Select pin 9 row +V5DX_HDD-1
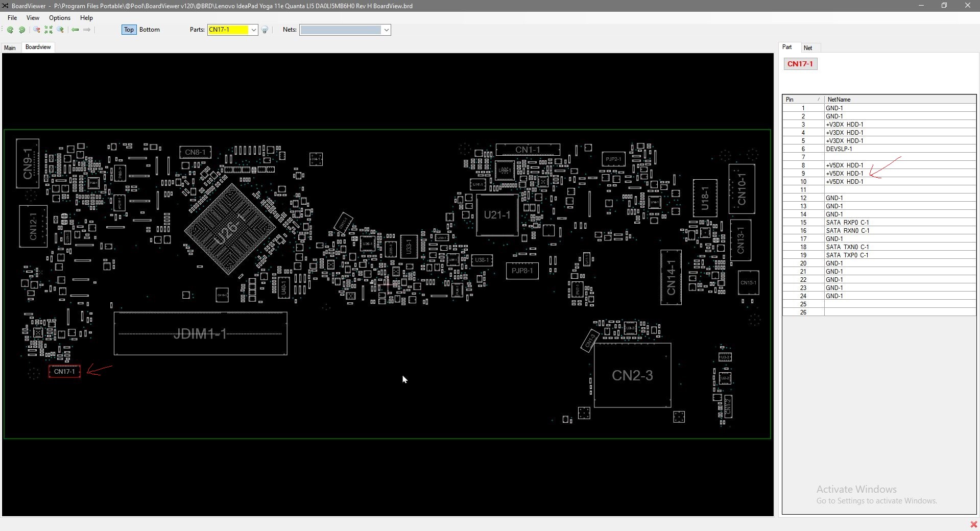This screenshot has width=980, height=531. tap(879, 173)
